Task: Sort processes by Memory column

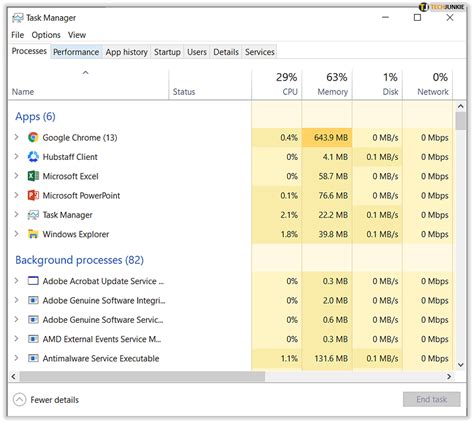Action: click(327, 85)
